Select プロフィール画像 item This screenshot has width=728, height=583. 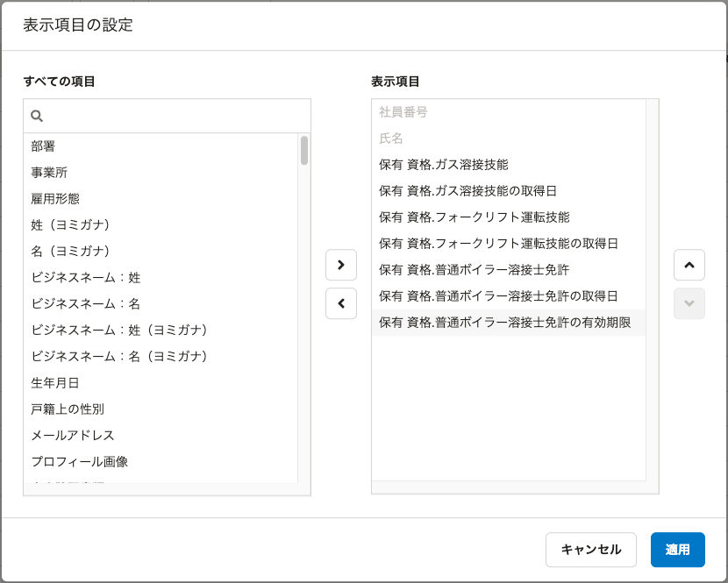[80, 462]
